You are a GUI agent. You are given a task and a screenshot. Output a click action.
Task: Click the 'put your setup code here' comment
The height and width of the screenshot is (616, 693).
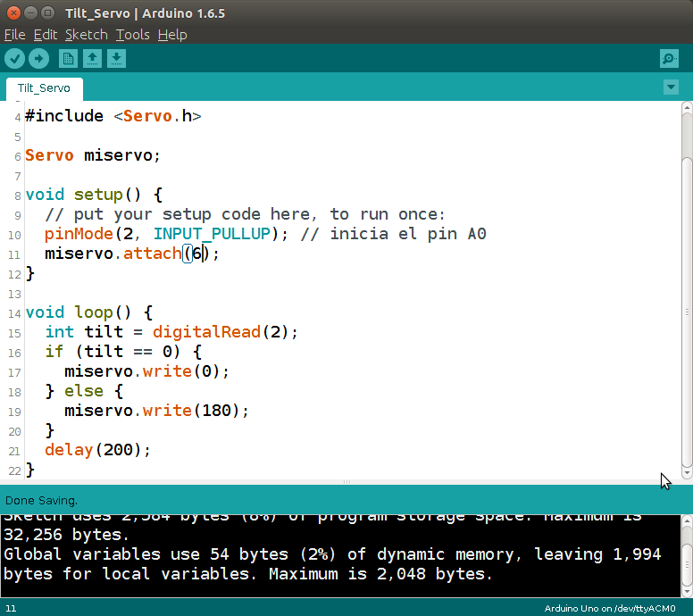click(245, 214)
